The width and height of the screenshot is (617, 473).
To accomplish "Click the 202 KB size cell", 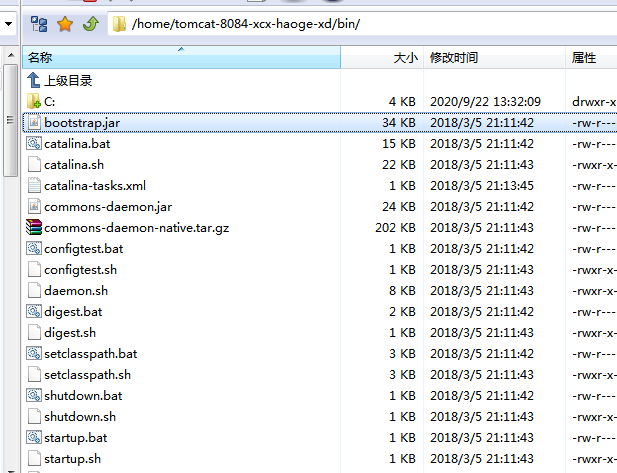I will pyautogui.click(x=395, y=227).
